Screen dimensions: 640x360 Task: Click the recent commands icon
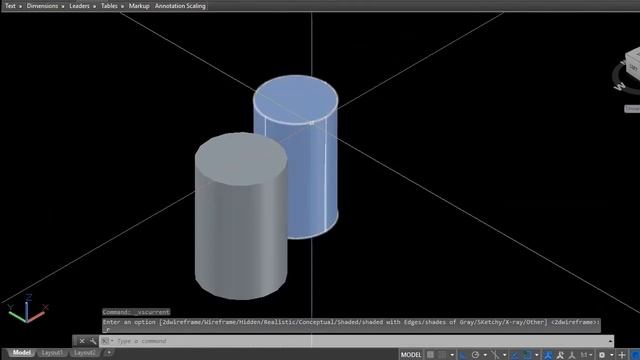tap(105, 341)
